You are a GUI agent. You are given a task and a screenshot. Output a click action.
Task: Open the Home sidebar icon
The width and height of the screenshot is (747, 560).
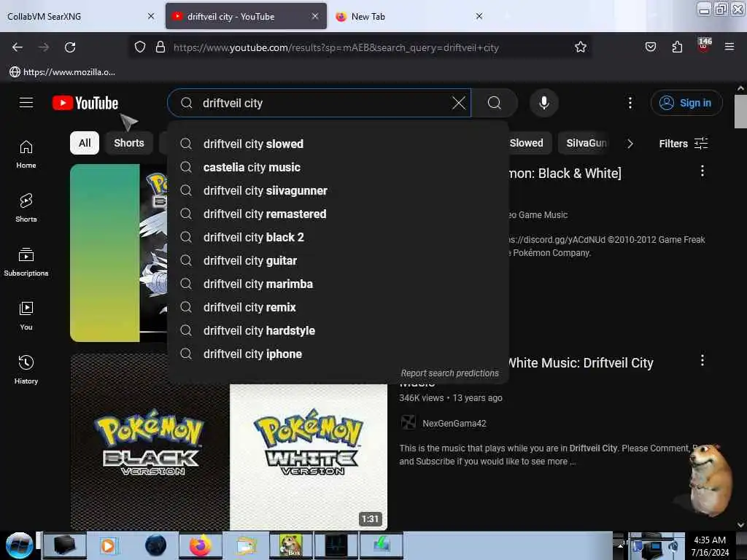click(x=26, y=155)
